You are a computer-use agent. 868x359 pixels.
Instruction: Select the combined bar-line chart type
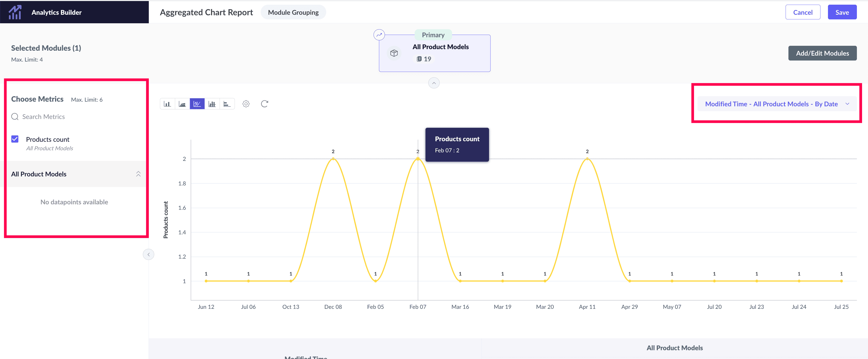212,104
